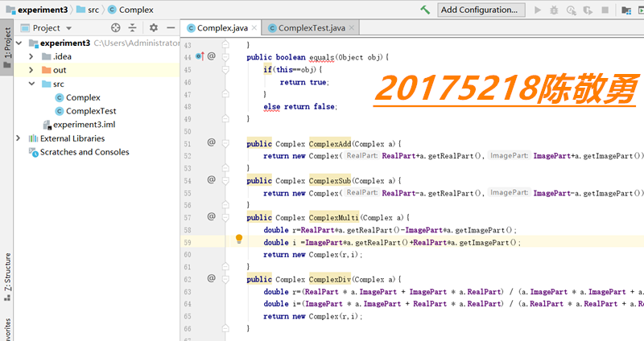Screen dimensions: 644x341
Task: Click the green hammer Build Project icon
Action: pos(425,10)
